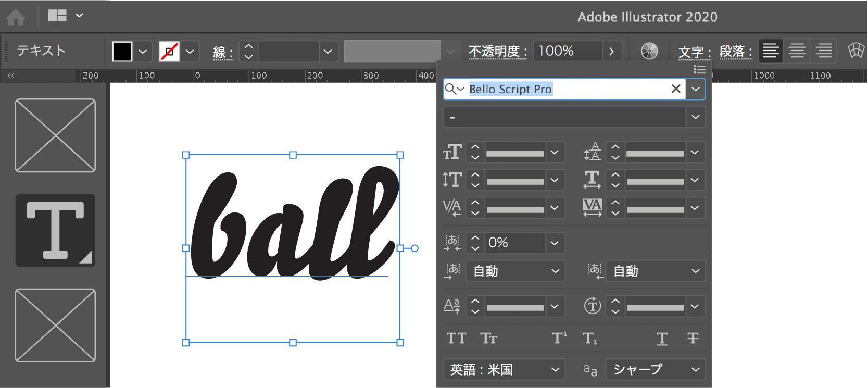Viewport: 868px width, 388px height.
Task: Click the placeholder tool below Type tool
Action: click(55, 326)
